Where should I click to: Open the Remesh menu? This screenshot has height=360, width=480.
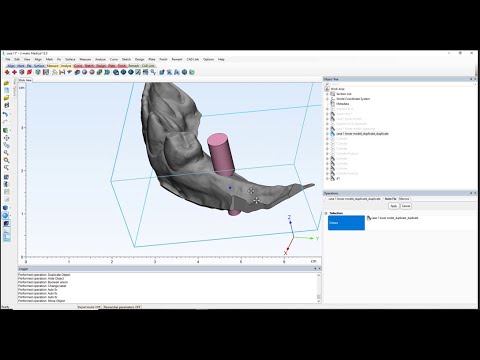click(177, 59)
